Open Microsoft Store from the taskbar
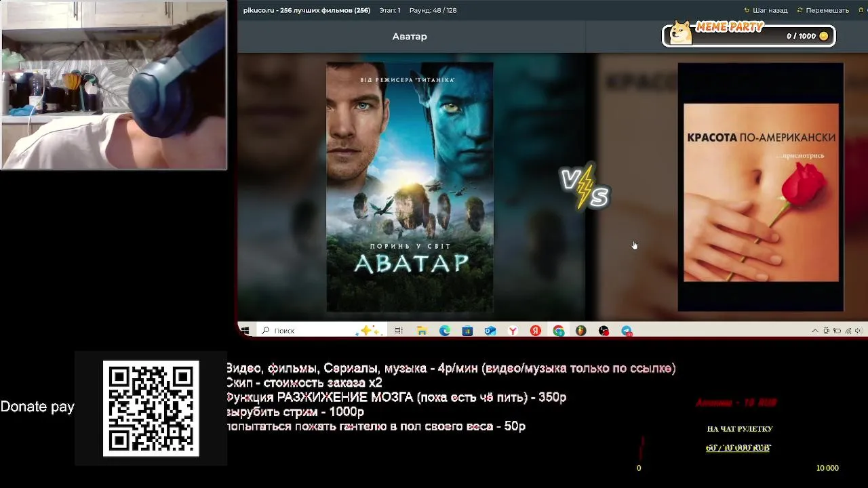 [467, 331]
